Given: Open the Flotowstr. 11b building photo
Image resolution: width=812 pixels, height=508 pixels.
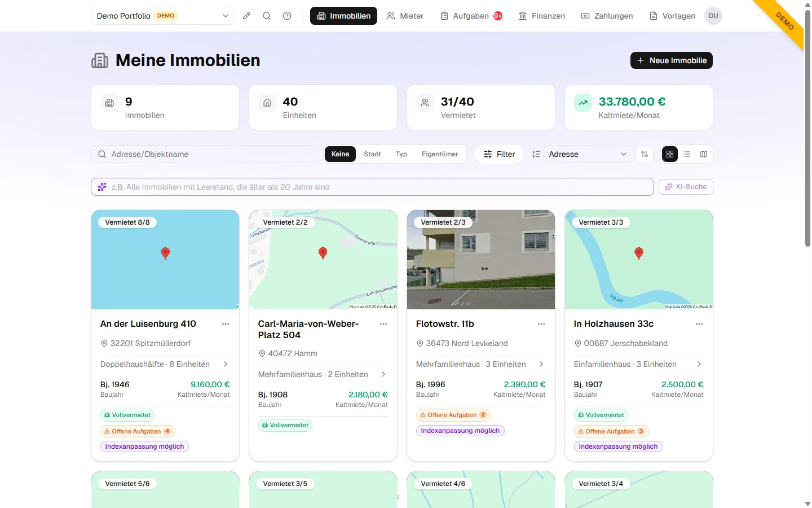Looking at the screenshot, I should tap(481, 260).
